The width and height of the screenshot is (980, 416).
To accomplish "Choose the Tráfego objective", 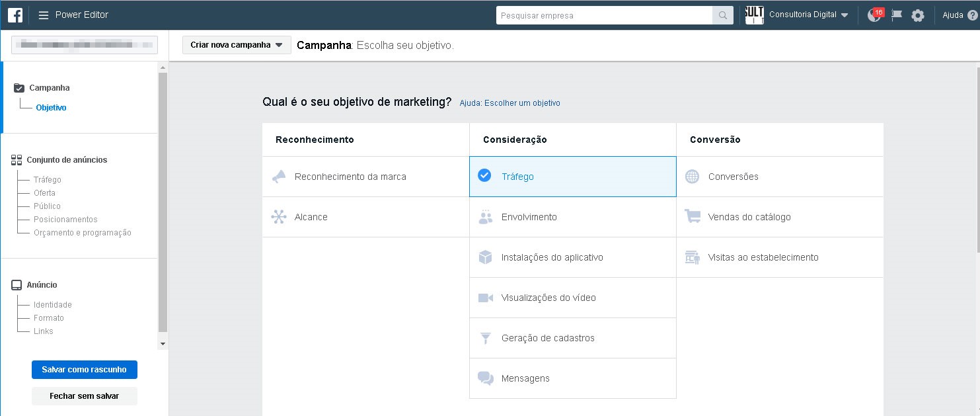I will [573, 177].
